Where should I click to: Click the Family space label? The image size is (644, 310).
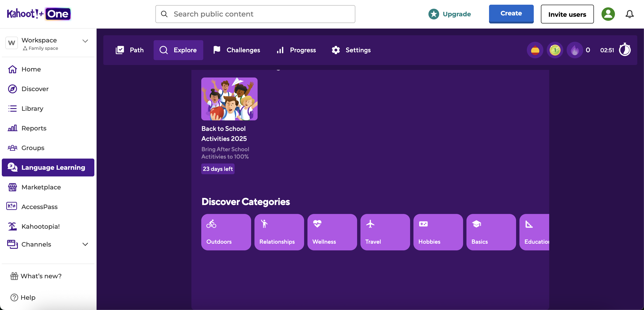(x=43, y=48)
